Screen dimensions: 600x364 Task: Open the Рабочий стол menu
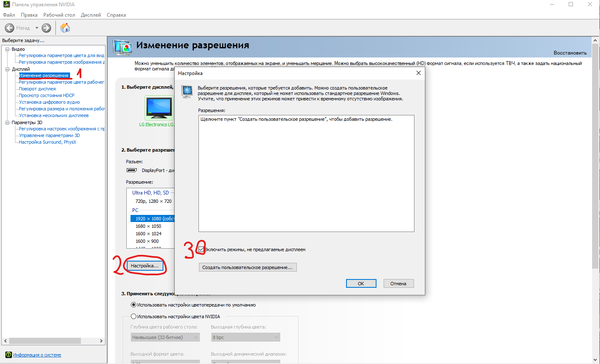pyautogui.click(x=59, y=15)
